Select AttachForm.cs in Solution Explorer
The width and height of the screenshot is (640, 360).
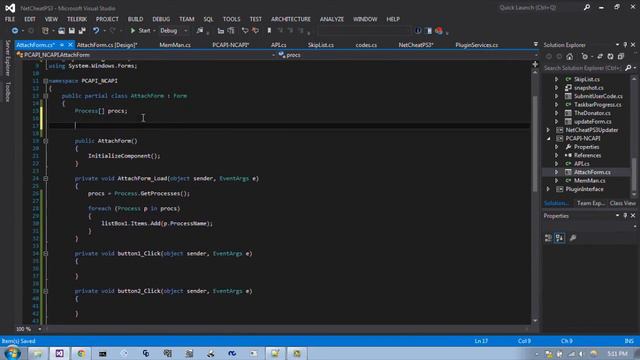592,172
